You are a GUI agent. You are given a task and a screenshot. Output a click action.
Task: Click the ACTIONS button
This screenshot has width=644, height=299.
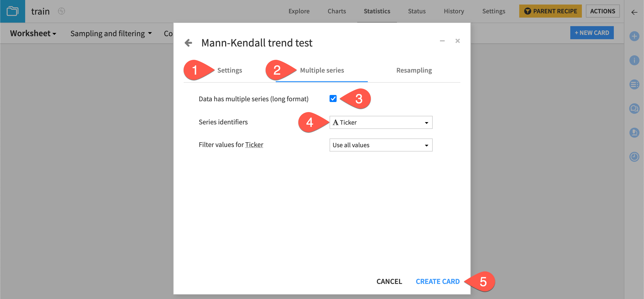click(602, 11)
